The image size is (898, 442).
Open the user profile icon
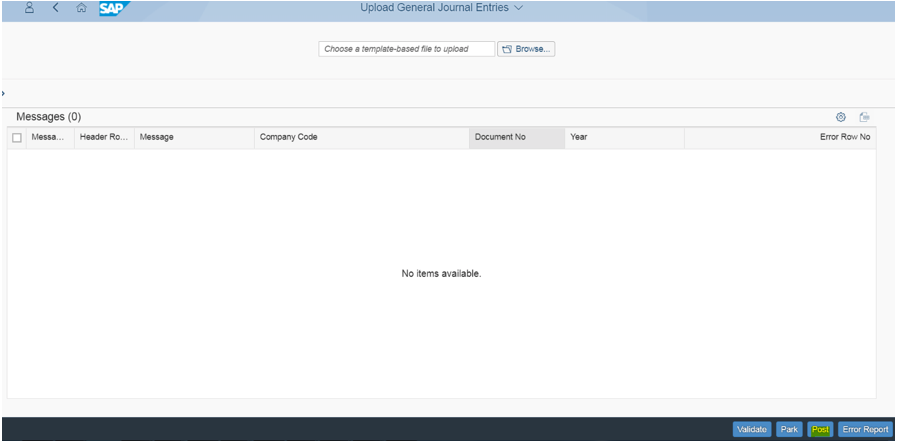(30, 8)
